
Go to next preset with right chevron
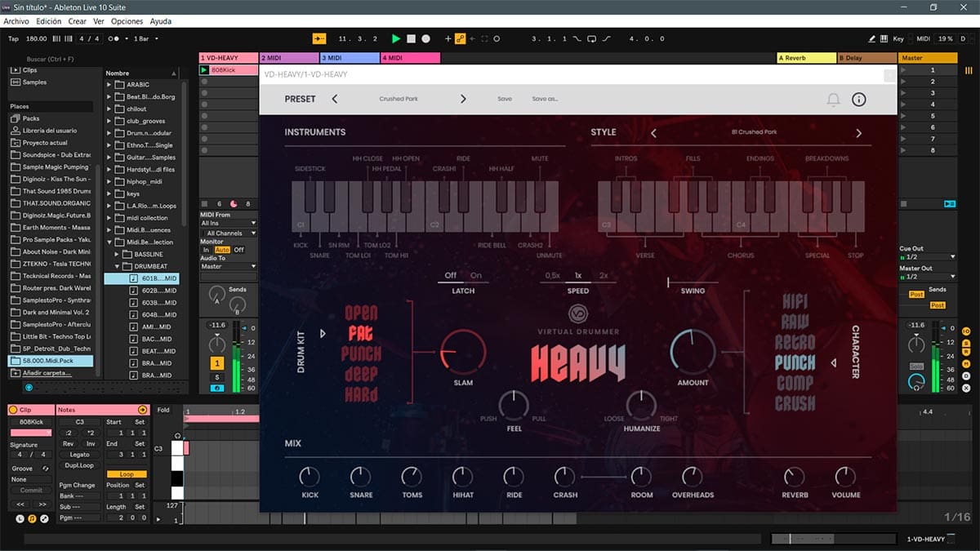coord(463,99)
